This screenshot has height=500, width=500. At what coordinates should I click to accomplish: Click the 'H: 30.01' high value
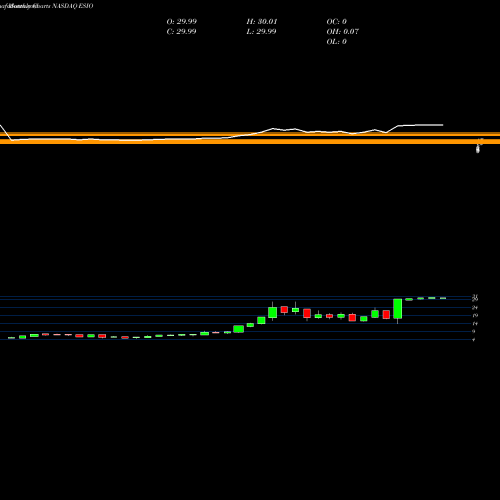[x=262, y=21]
